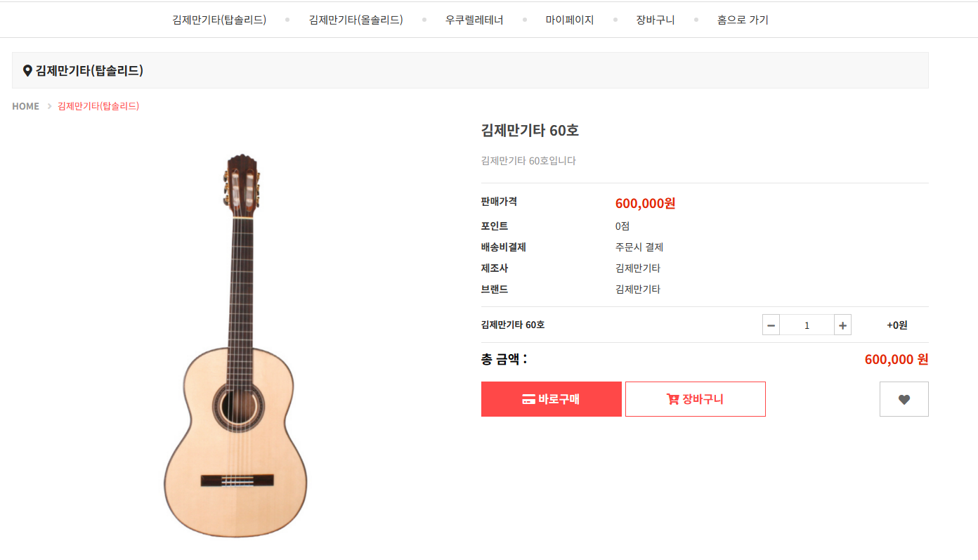Click the minus quantity icon
The width and height of the screenshot is (978, 560).
[x=771, y=325]
